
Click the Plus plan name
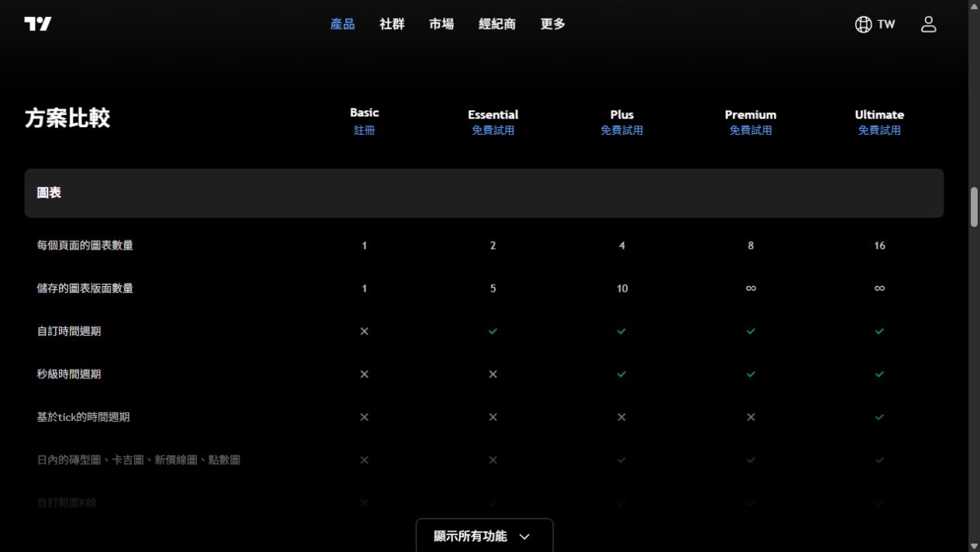[621, 115]
